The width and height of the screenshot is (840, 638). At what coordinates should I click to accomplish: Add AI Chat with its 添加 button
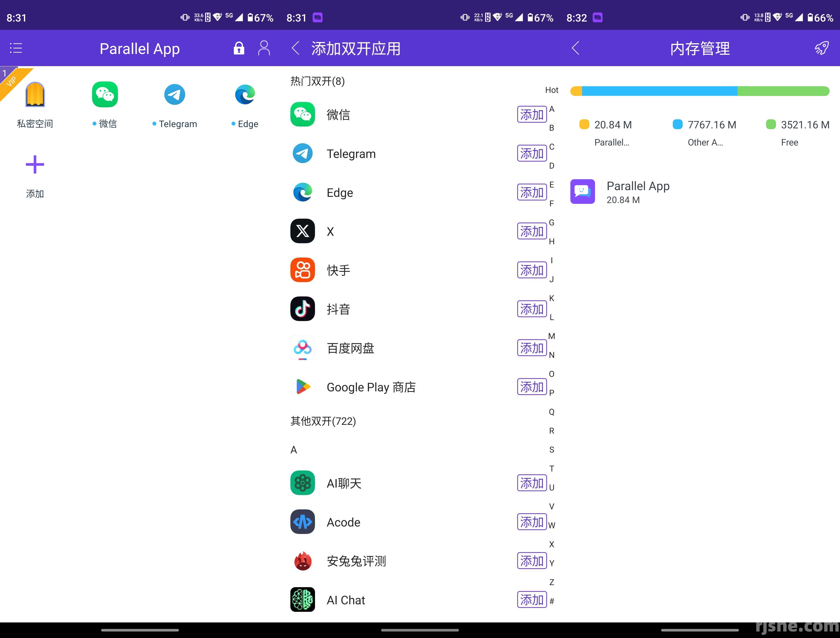(532, 600)
